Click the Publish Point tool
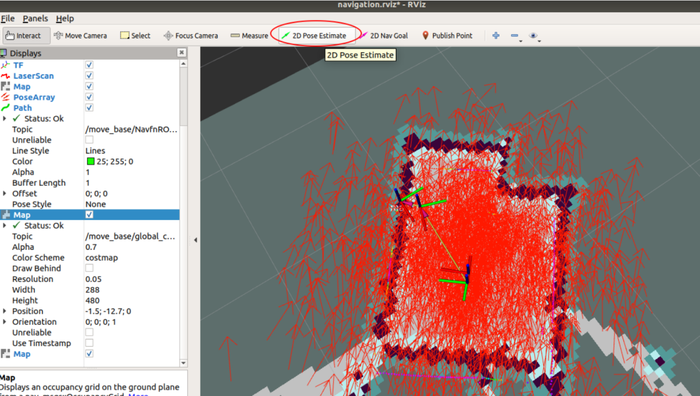 point(447,36)
